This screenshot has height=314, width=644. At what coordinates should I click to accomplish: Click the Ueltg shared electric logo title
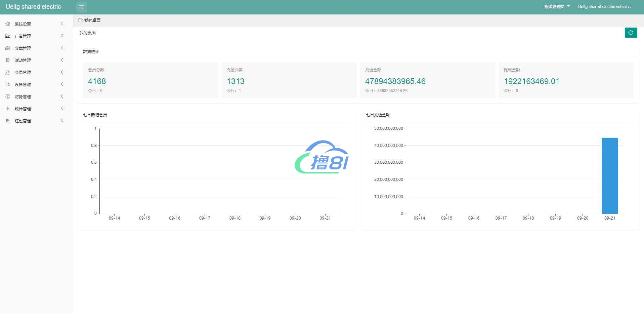click(x=33, y=7)
